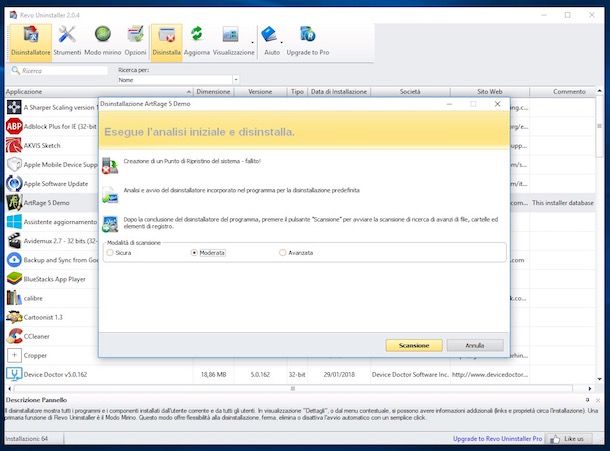The width and height of the screenshot is (610, 451).
Task: Select the AKVIS Sketch entry
Action: (51, 145)
